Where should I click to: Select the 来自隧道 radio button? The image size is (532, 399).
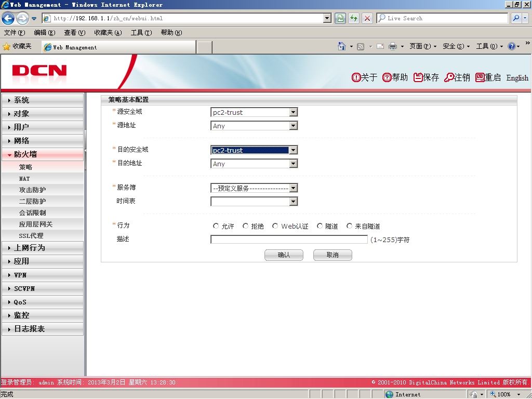pyautogui.click(x=350, y=226)
